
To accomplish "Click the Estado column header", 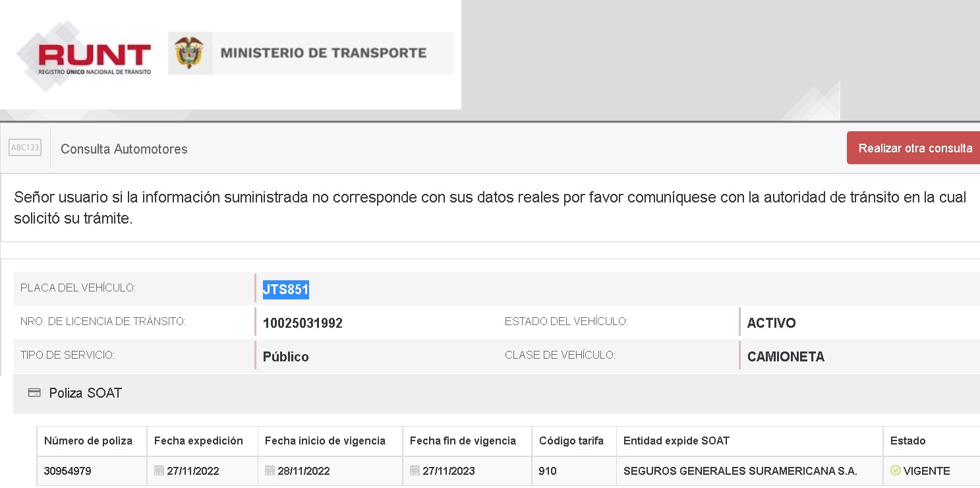I will click(908, 441).
